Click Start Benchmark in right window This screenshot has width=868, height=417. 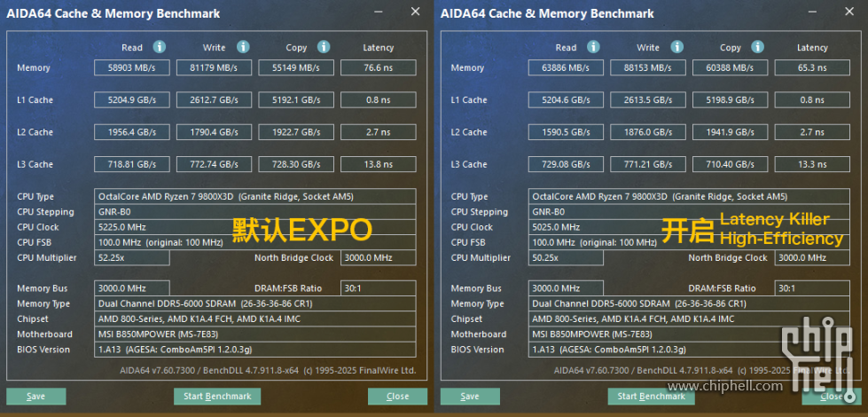[x=651, y=396]
